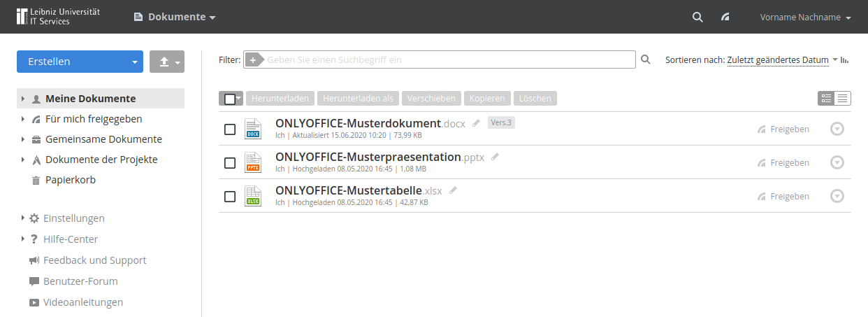Click the Benutzer-Forum speech bubble icon

[34, 281]
